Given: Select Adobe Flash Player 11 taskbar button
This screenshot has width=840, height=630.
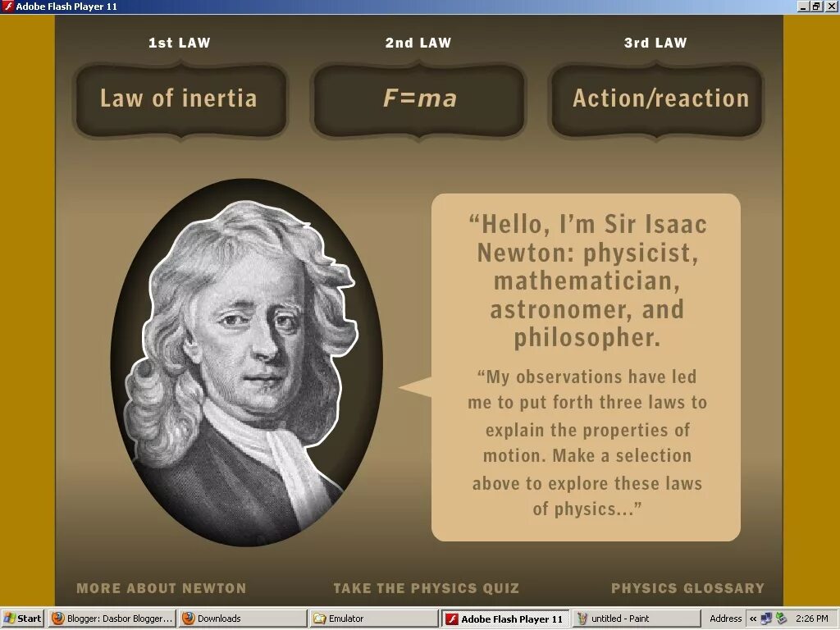Looking at the screenshot, I should (x=505, y=619).
